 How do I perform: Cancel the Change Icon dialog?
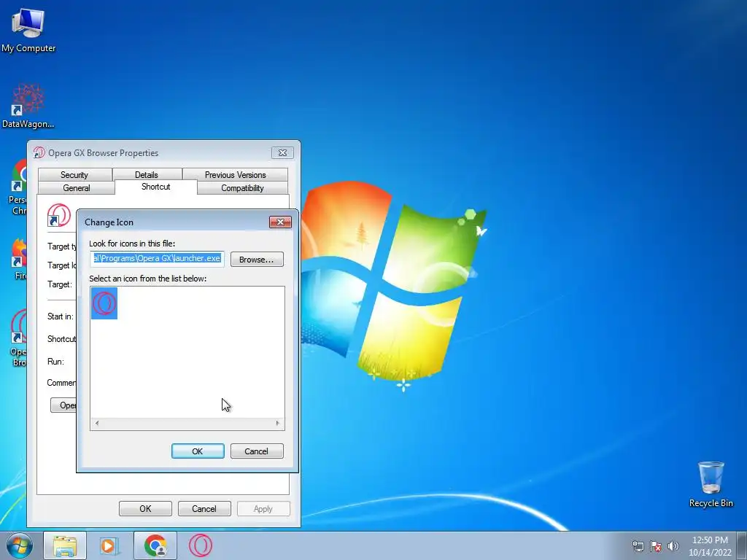coord(257,451)
